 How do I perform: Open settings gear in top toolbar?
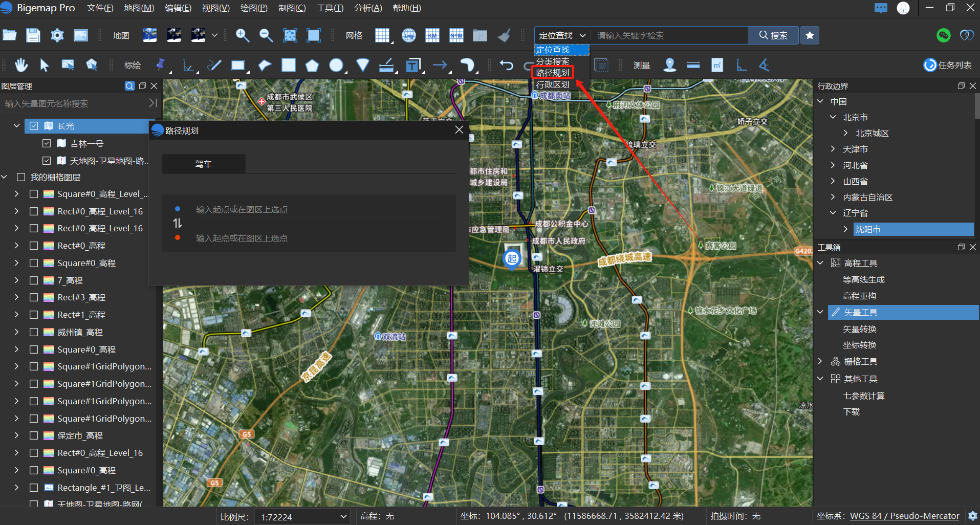57,35
